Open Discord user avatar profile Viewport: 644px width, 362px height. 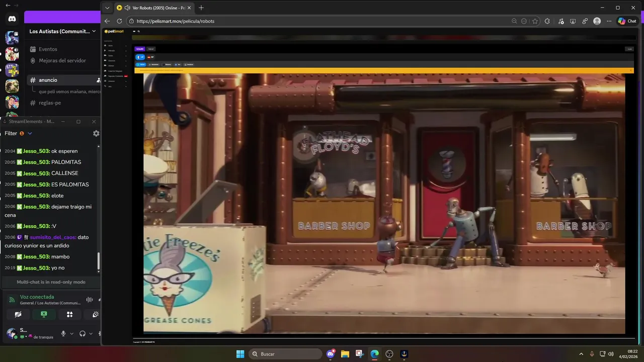pyautogui.click(x=11, y=333)
